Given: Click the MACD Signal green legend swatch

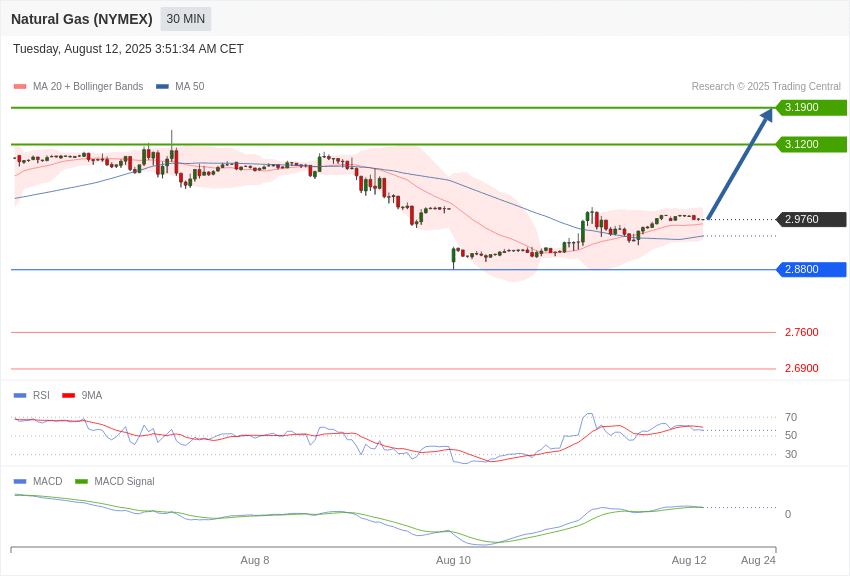Looking at the screenshot, I should [x=81, y=482].
